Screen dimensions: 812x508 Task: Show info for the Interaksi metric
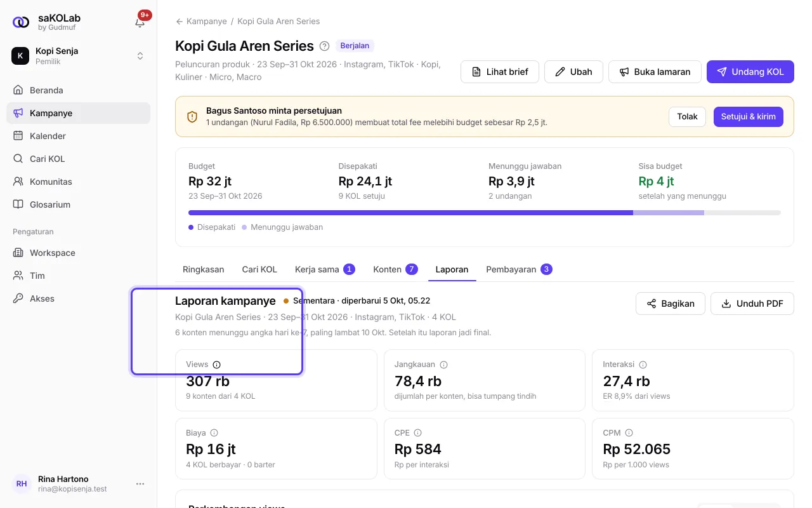[x=643, y=364]
